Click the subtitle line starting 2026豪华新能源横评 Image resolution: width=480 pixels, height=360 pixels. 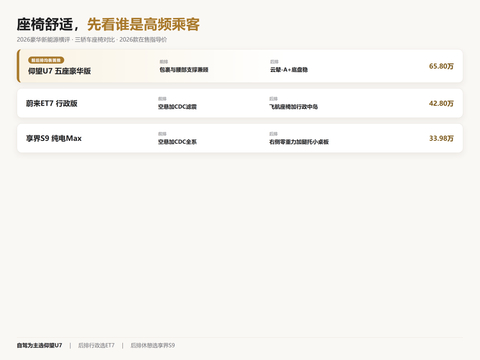click(92, 40)
